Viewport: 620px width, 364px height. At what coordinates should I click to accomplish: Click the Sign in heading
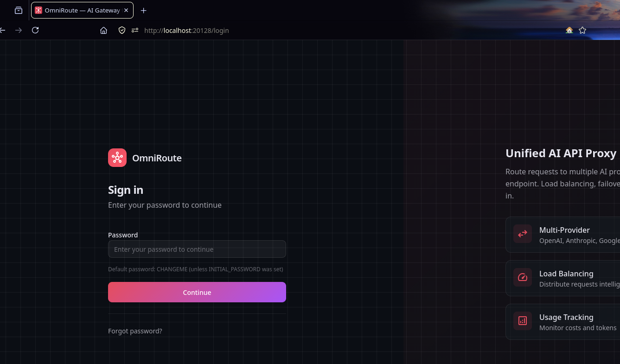(x=126, y=190)
